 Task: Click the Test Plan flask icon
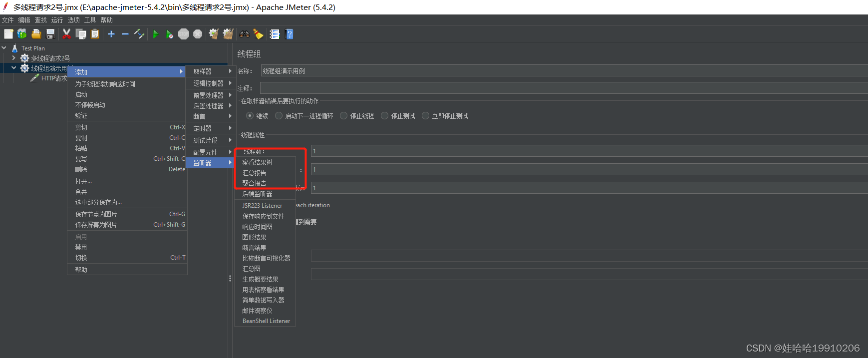pos(14,48)
